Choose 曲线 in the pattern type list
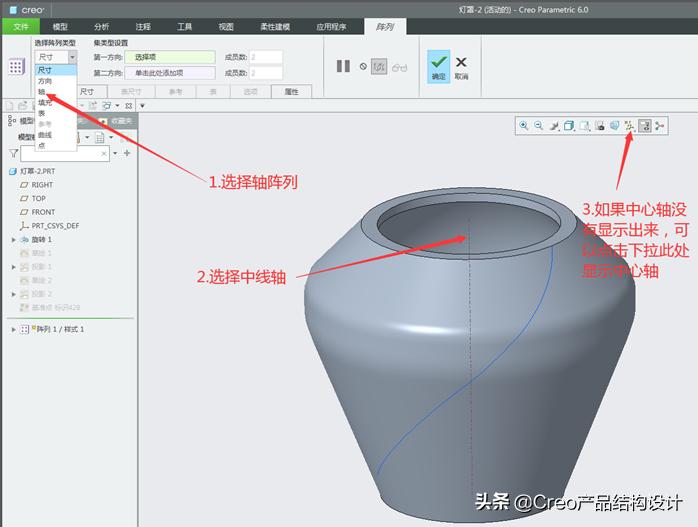This screenshot has width=698, height=527. pos(56,134)
